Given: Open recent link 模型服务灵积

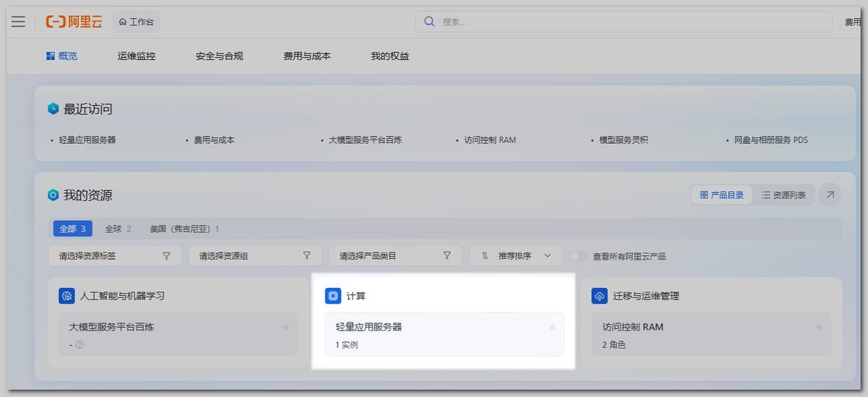Looking at the screenshot, I should point(624,140).
